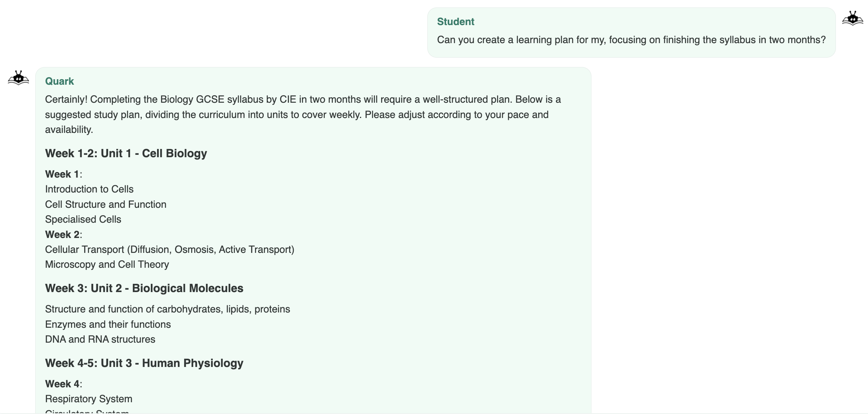Viewport: 868px width, 414px height.
Task: Click the bold Week 2 label
Action: [x=62, y=234]
